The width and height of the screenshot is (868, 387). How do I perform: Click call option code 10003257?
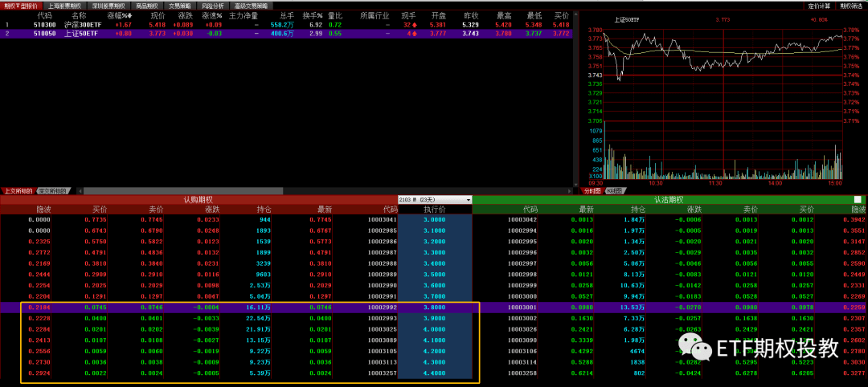[x=383, y=373]
